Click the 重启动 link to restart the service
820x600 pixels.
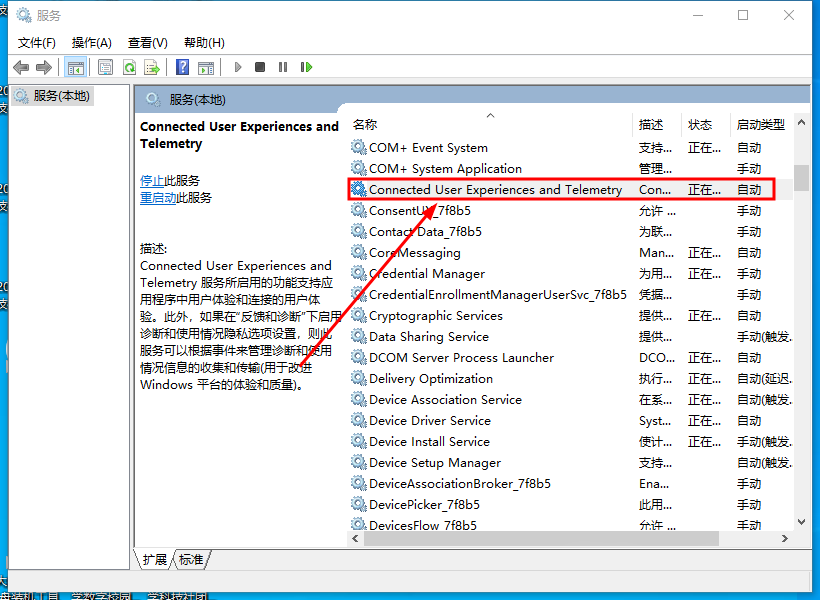coord(158,198)
